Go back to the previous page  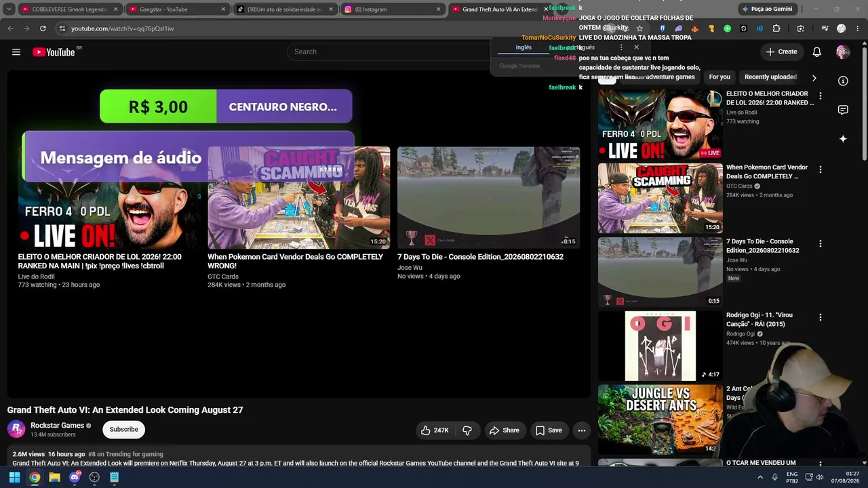tap(10, 28)
